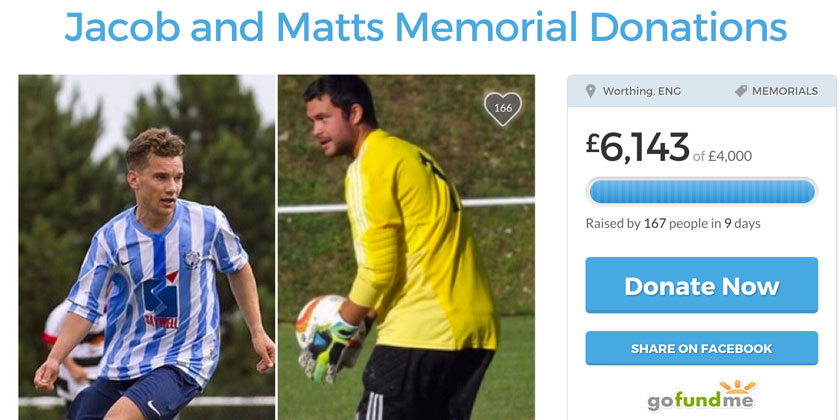
Task: Select the yellow goalkeeper photo
Action: (x=406, y=247)
